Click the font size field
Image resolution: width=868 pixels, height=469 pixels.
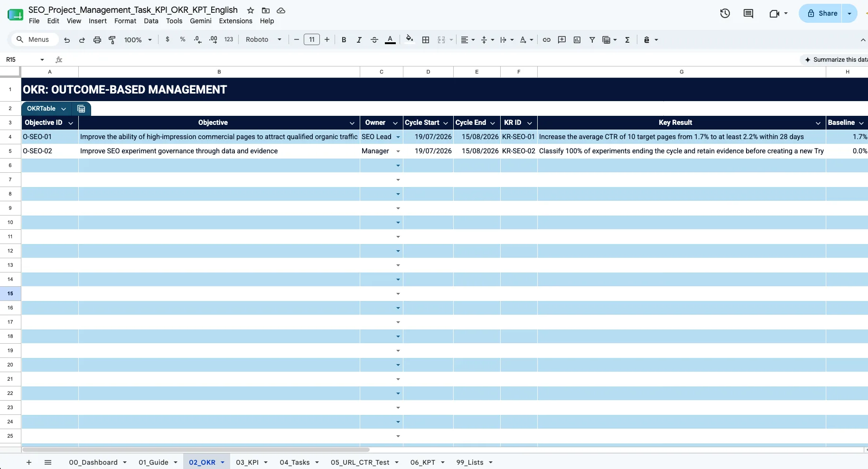pos(312,40)
